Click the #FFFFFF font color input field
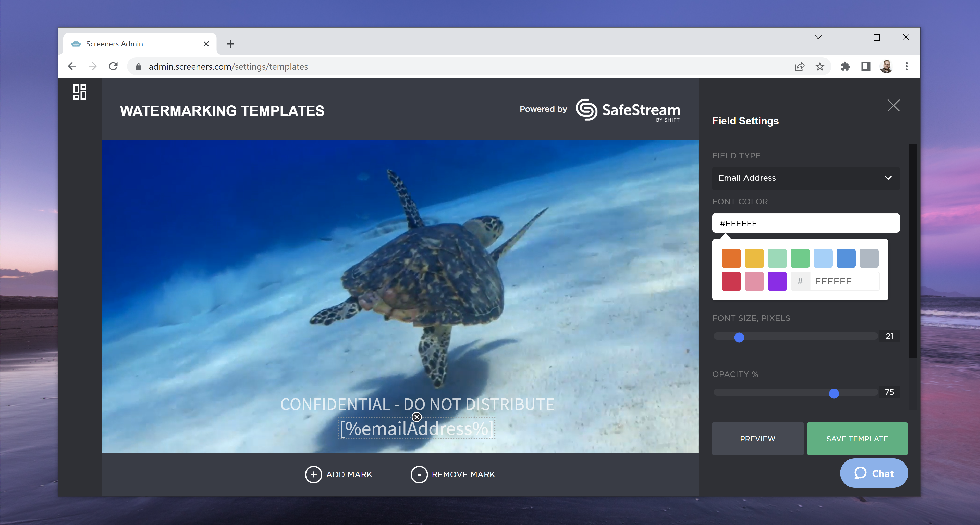 tap(805, 223)
